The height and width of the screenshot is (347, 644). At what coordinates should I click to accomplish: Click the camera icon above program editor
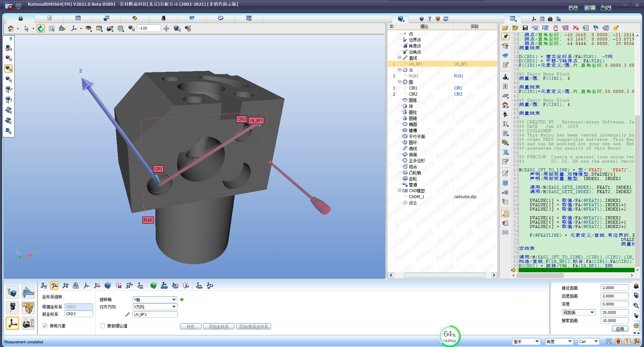(x=550, y=19)
